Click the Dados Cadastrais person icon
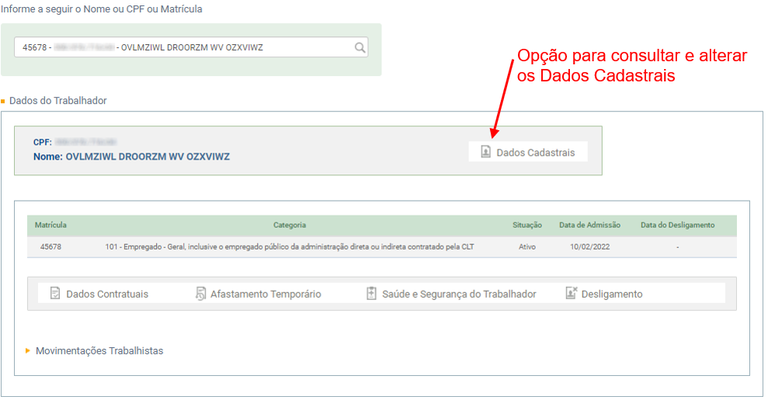 [x=485, y=152]
